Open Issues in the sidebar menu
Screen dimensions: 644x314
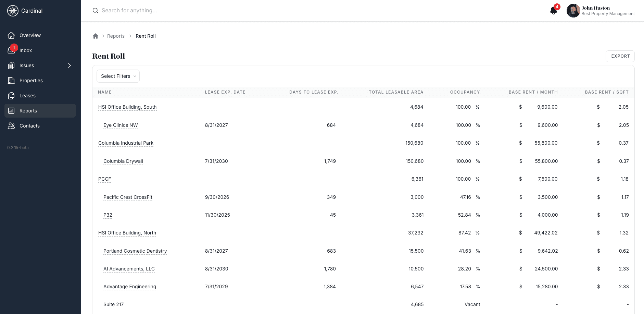coord(27,65)
